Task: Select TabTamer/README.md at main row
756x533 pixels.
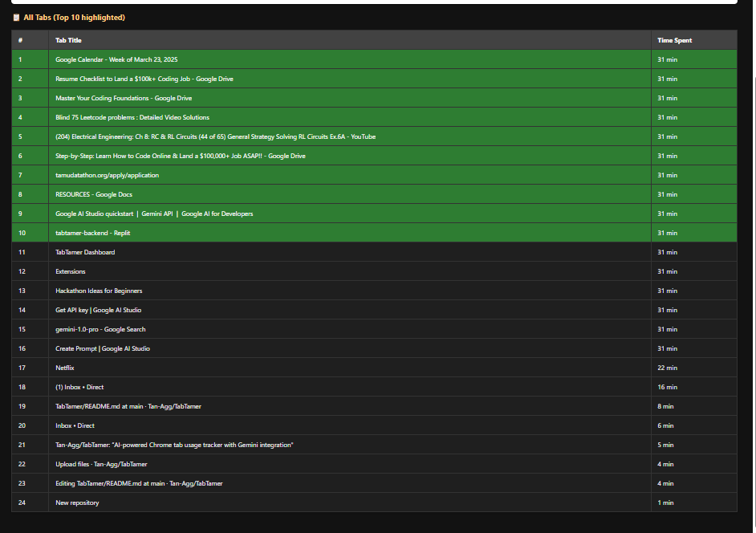Action: [374, 407]
